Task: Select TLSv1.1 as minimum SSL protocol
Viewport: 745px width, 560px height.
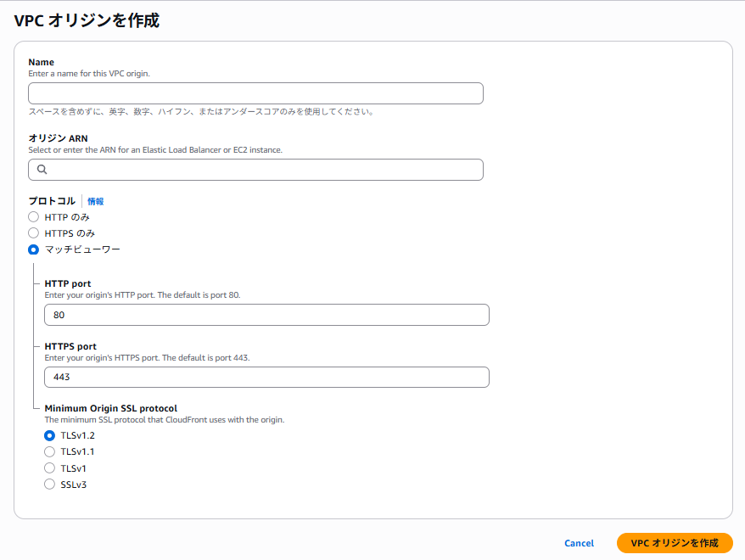Action: [49, 451]
